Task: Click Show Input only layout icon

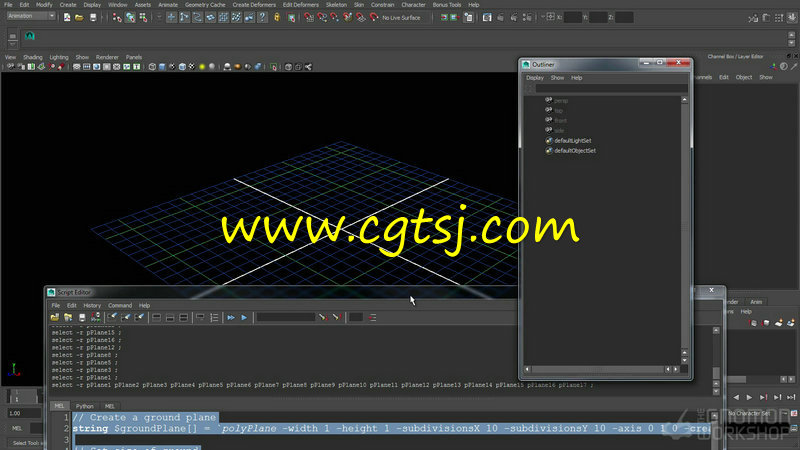Action: pyautogui.click(x=170, y=317)
